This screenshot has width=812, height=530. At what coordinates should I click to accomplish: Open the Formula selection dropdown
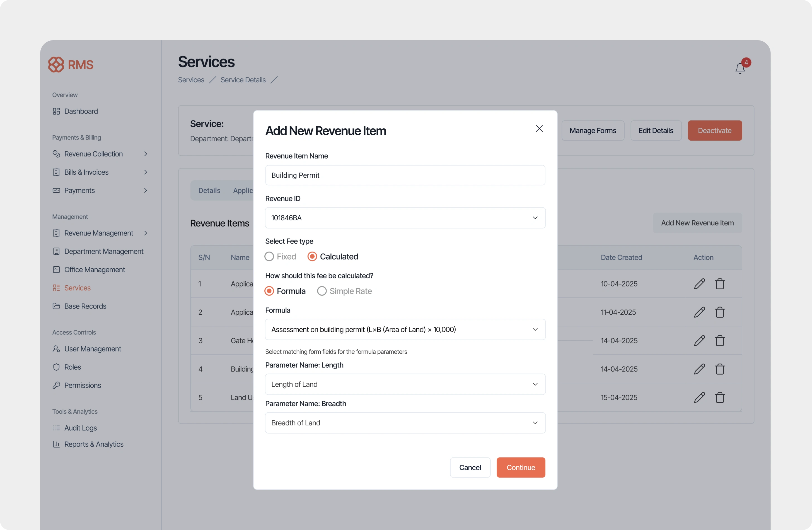point(405,329)
